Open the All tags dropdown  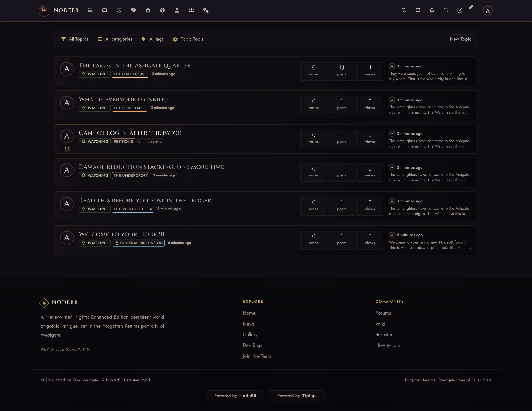[x=152, y=39]
